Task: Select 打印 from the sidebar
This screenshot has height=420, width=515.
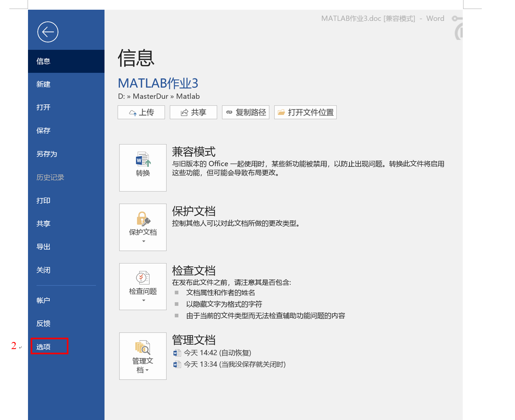Action: point(43,200)
